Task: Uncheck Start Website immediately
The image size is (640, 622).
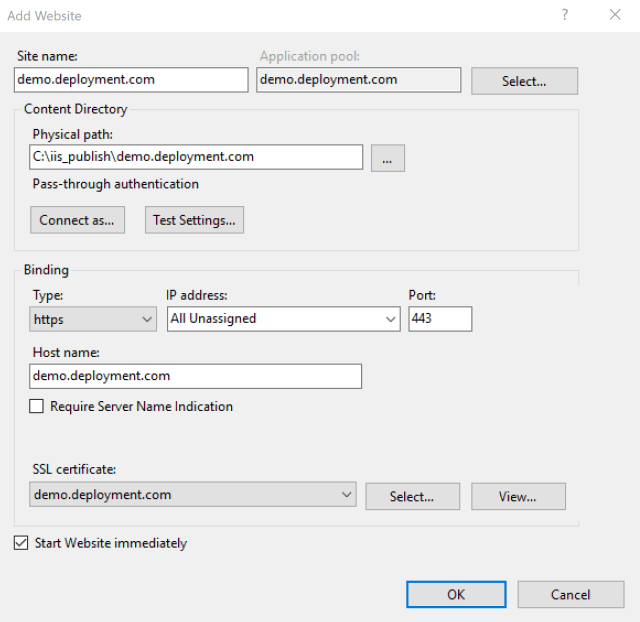Action: (x=22, y=544)
